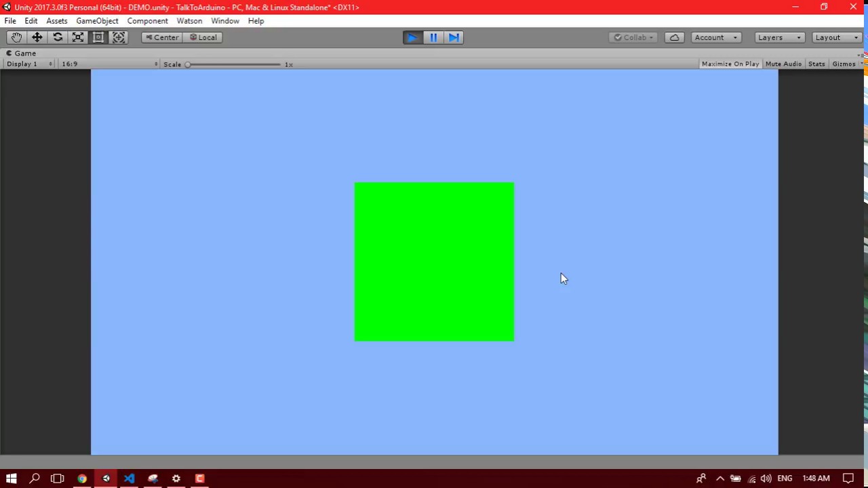Pause the running game
This screenshot has width=868, height=488.
click(433, 37)
